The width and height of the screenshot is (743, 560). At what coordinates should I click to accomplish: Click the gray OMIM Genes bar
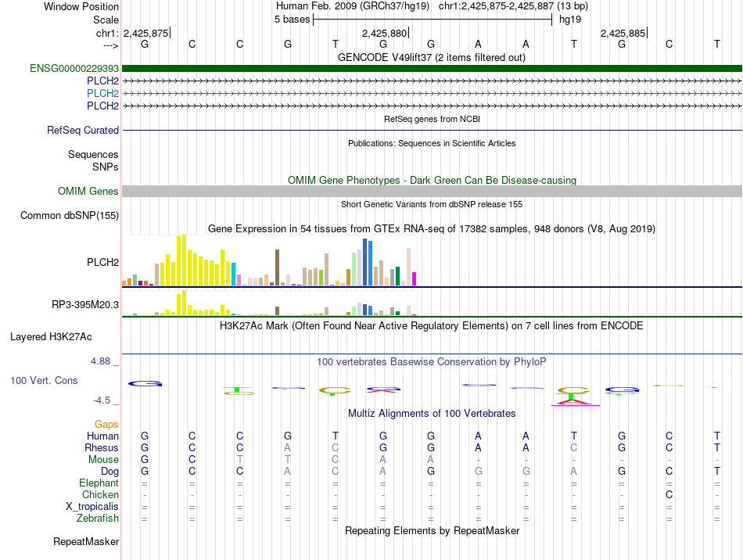point(432,192)
